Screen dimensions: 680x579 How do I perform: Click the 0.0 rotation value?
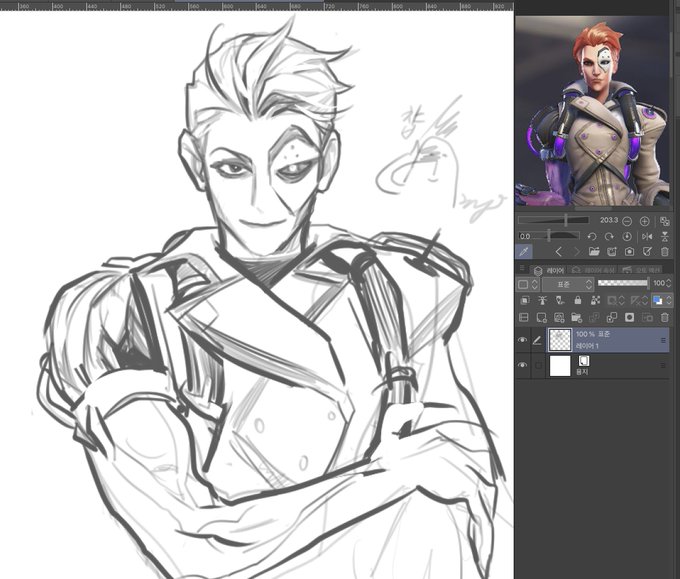[x=525, y=236]
